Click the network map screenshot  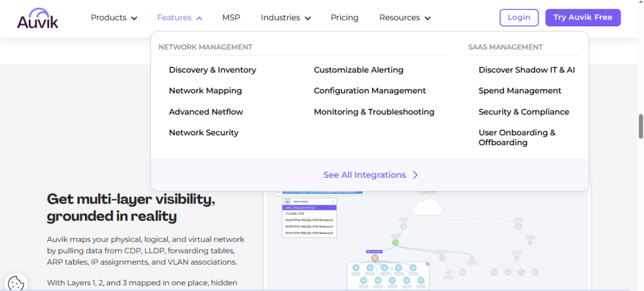pyautogui.click(x=428, y=240)
